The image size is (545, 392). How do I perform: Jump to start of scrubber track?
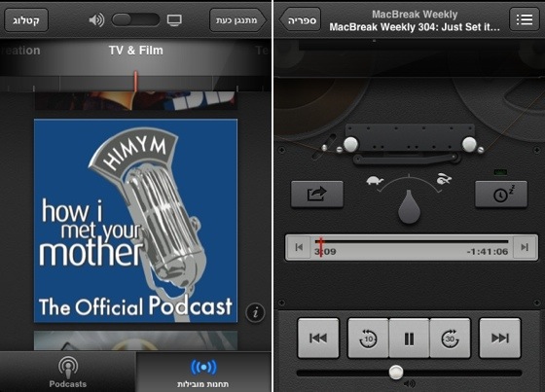(299, 247)
